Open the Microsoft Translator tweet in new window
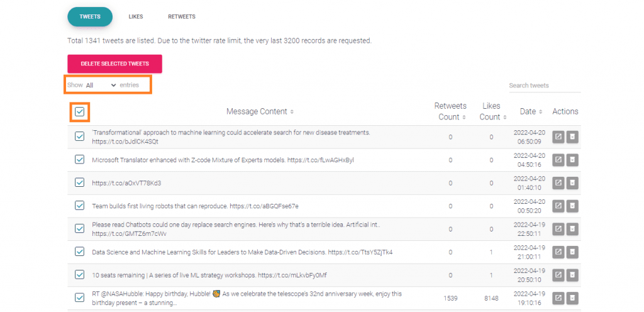 click(558, 160)
